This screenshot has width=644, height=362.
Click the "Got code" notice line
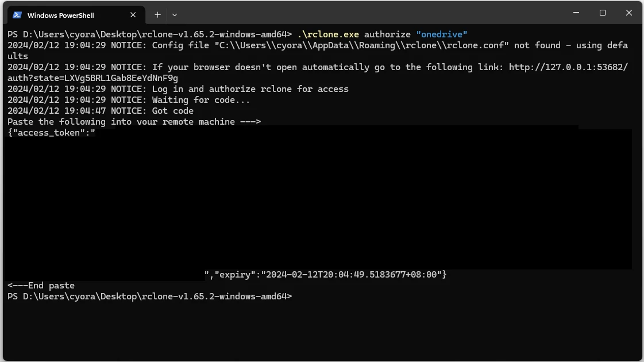[x=100, y=111]
